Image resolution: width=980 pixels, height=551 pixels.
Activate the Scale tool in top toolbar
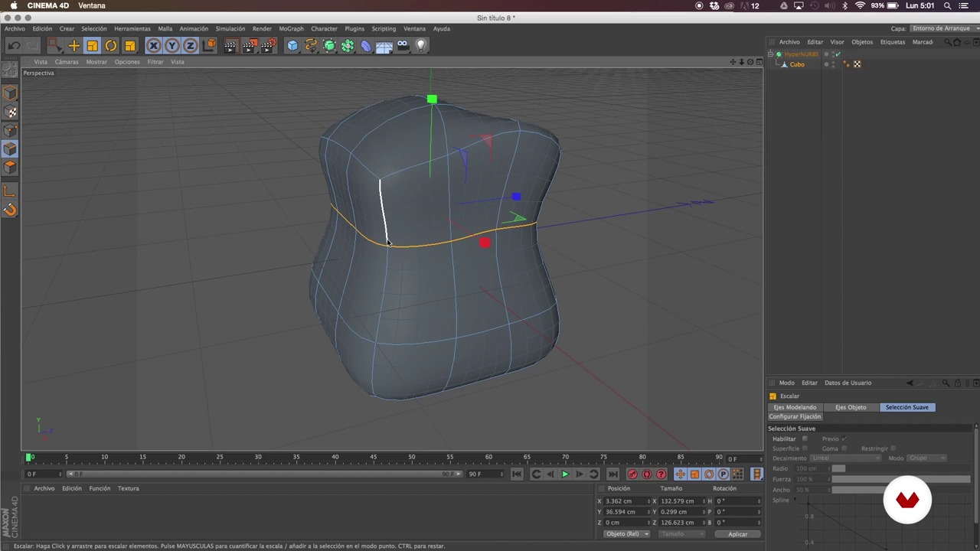click(x=92, y=46)
